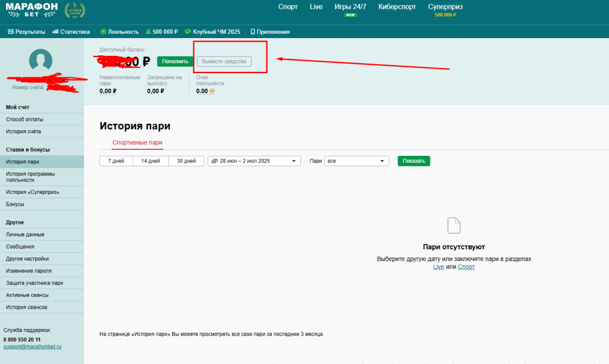
Task: Open Бонусы sidebar item
Action: click(42, 204)
